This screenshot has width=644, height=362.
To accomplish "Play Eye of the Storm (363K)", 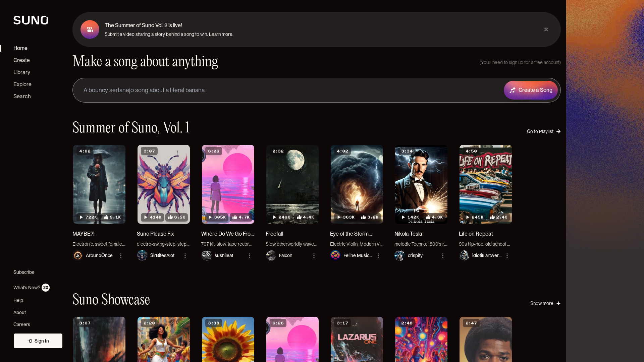I will point(345,217).
